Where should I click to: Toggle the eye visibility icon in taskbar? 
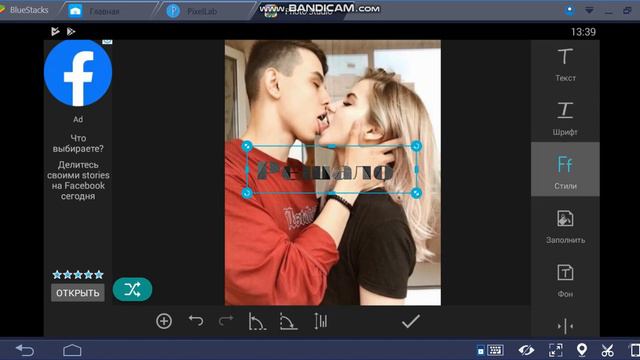(x=526, y=350)
